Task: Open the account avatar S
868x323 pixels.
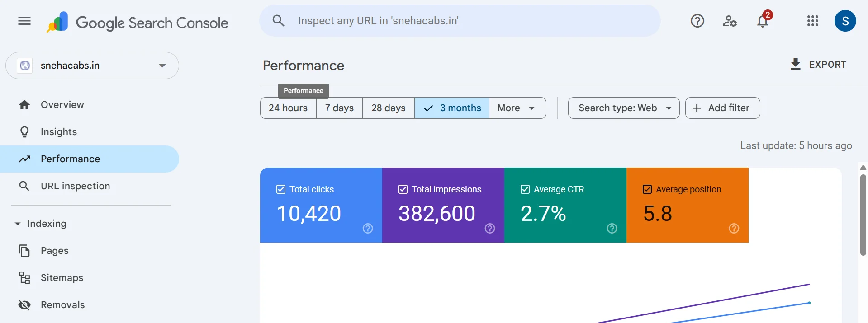Action: [x=845, y=21]
